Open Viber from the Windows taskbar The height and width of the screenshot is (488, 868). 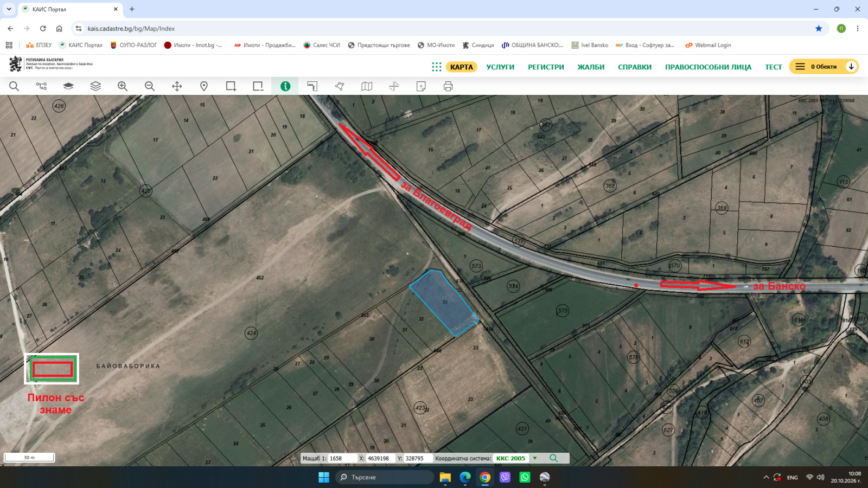505,477
